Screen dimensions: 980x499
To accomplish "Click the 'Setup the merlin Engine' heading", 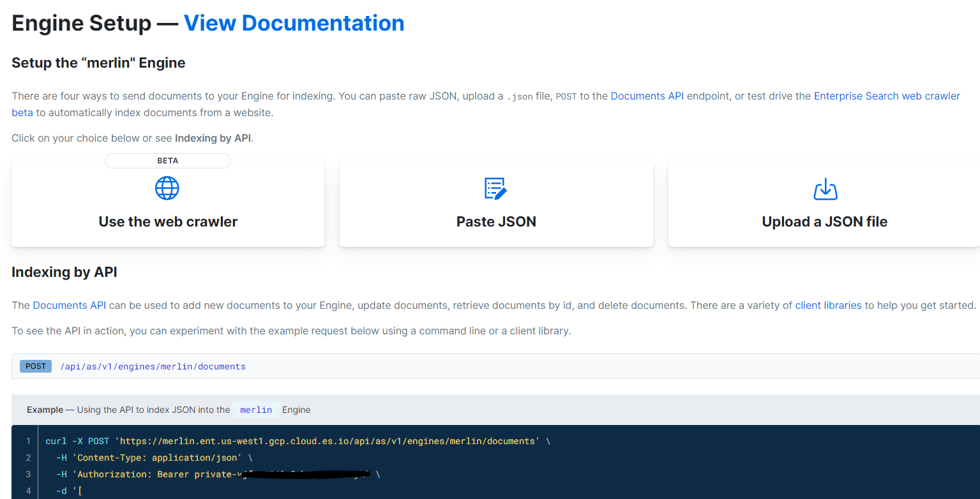I will (98, 63).
